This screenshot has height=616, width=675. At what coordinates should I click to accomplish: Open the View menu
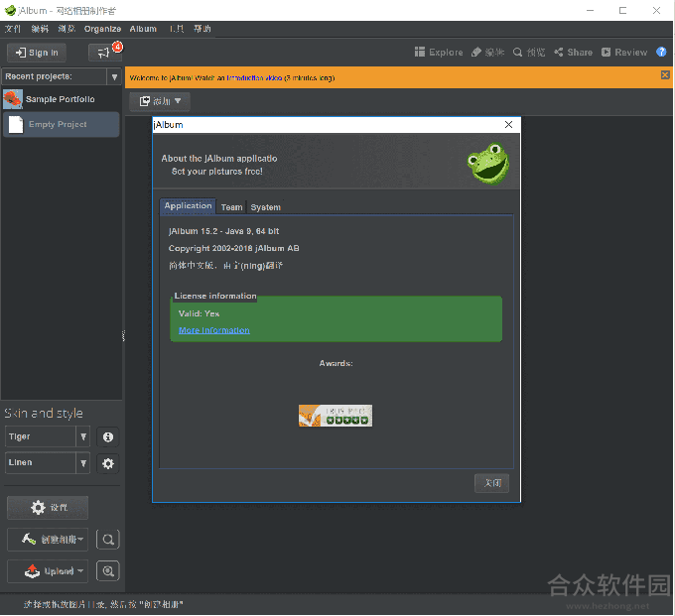pos(67,29)
